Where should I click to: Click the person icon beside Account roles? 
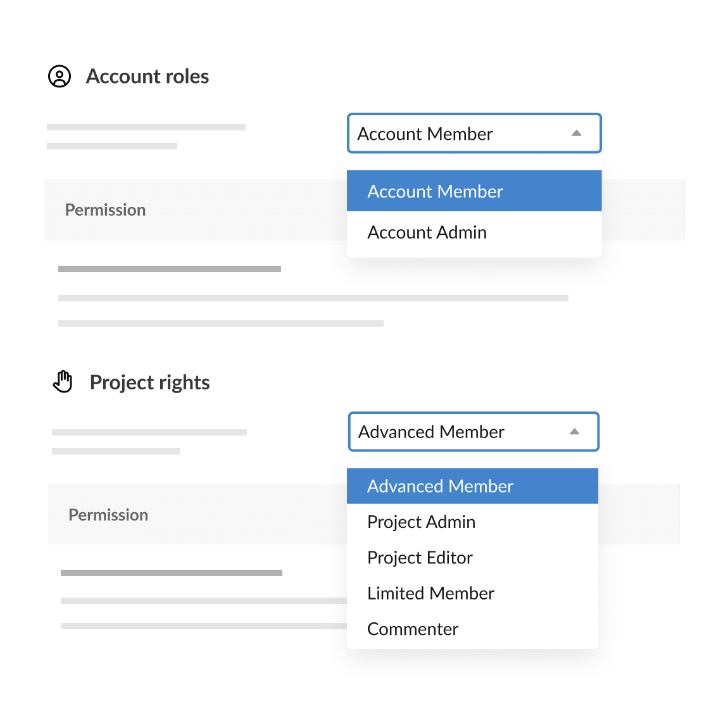click(x=60, y=76)
